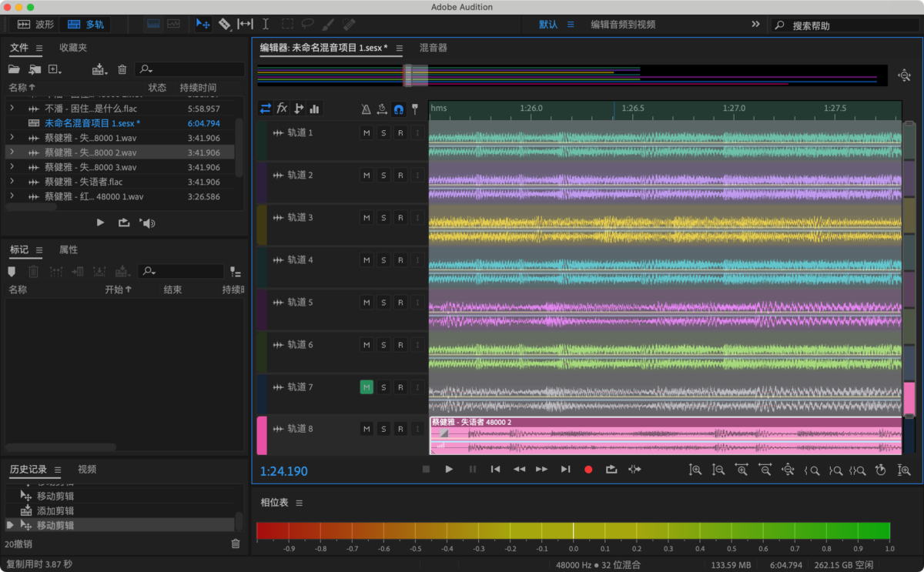Select 蔡健雅 - 红… 48000 1.wav file

(94, 196)
